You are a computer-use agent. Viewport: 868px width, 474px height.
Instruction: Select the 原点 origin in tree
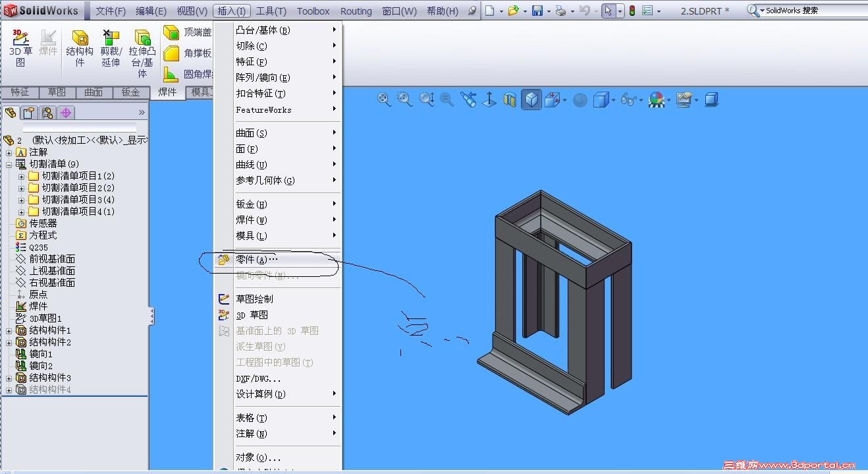[x=31, y=295]
